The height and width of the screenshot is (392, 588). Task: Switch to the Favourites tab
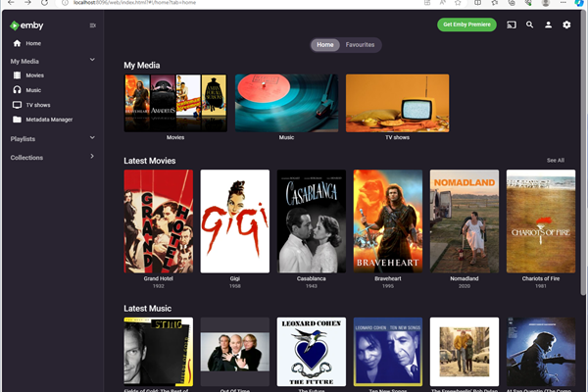[x=360, y=45]
